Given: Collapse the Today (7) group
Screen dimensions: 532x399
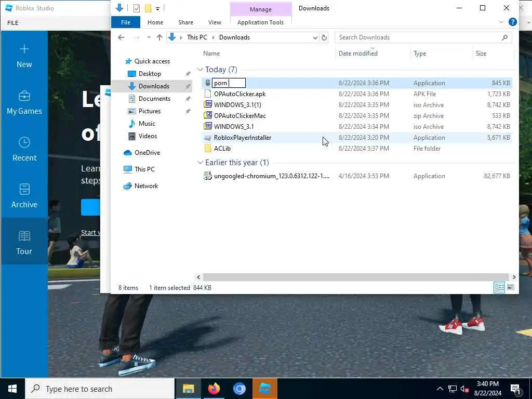Looking at the screenshot, I should click(x=200, y=70).
